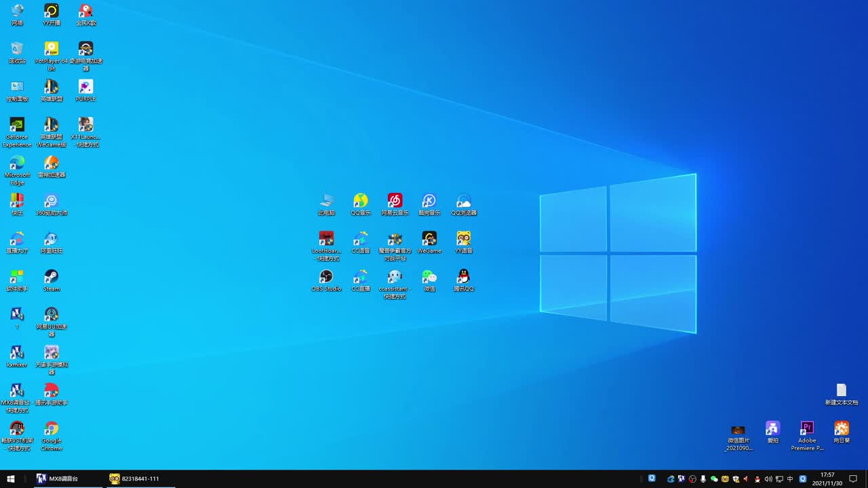This screenshot has width=868, height=488.
Task: Select the 腾讯QQ desktop icon
Action: (x=464, y=281)
